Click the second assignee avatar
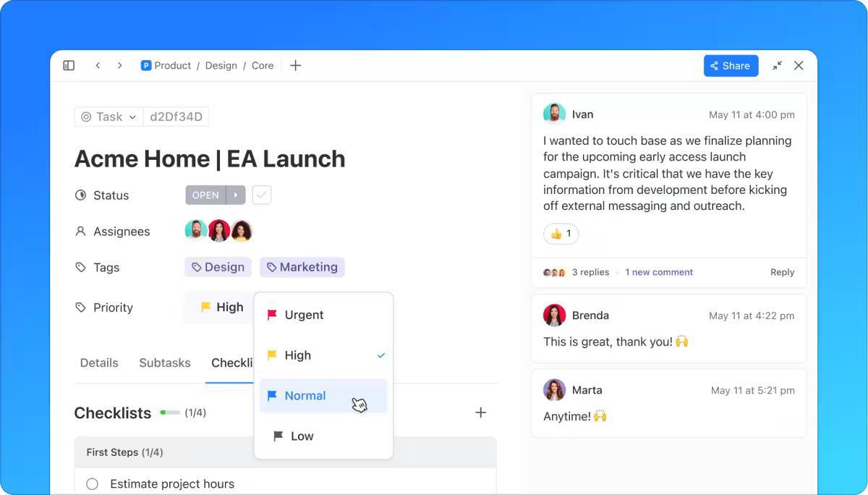The width and height of the screenshot is (868, 495). (x=219, y=231)
